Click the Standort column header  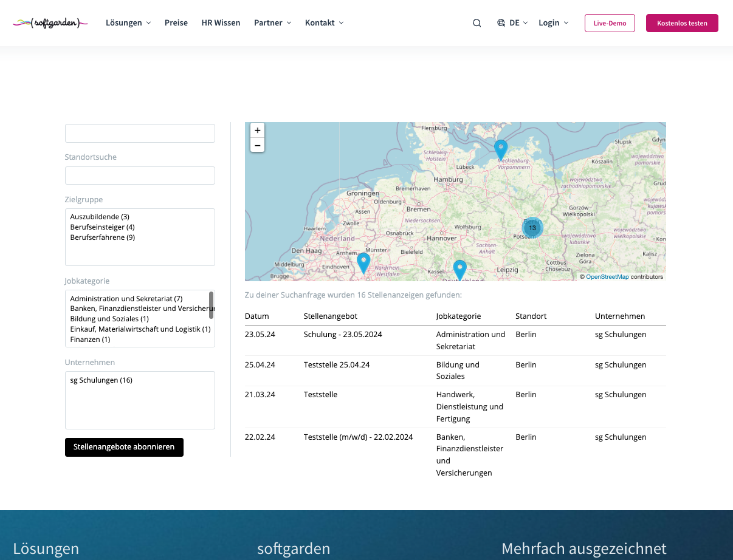point(531,316)
